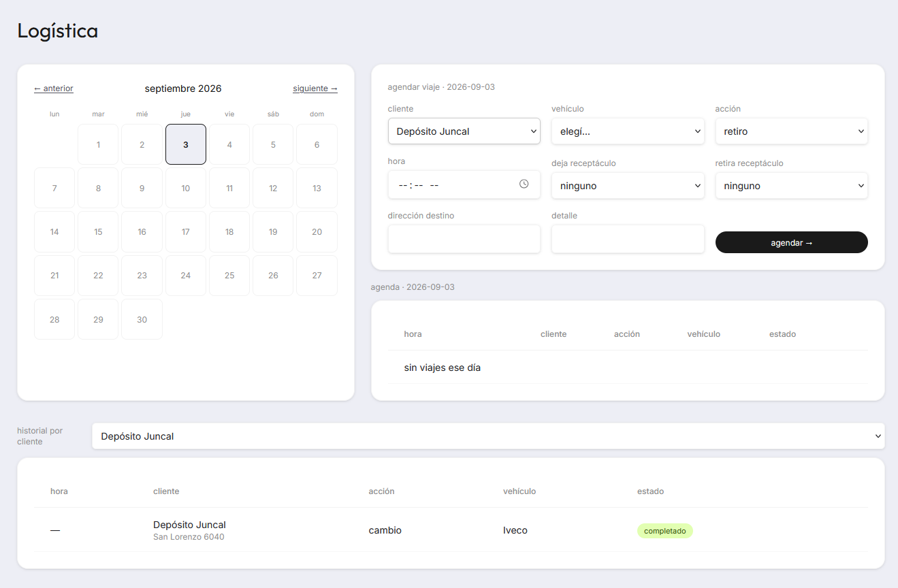Click the completado status badge
Screen dimensions: 898x588
click(x=665, y=531)
